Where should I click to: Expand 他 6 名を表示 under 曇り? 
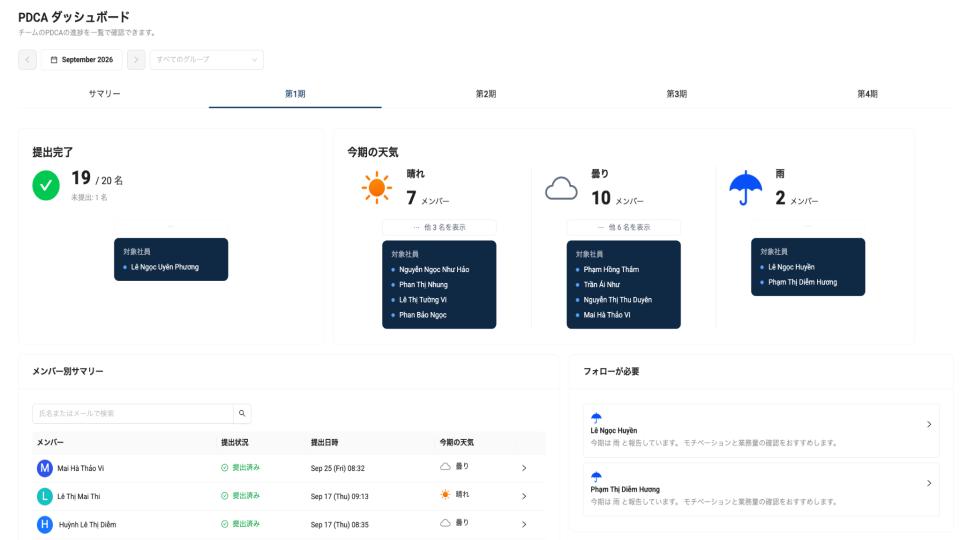623,227
